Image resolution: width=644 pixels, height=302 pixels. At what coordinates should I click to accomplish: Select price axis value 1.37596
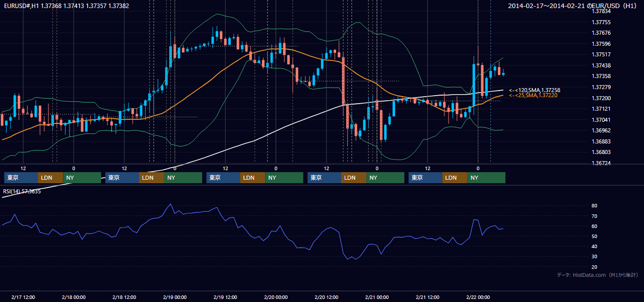point(601,44)
